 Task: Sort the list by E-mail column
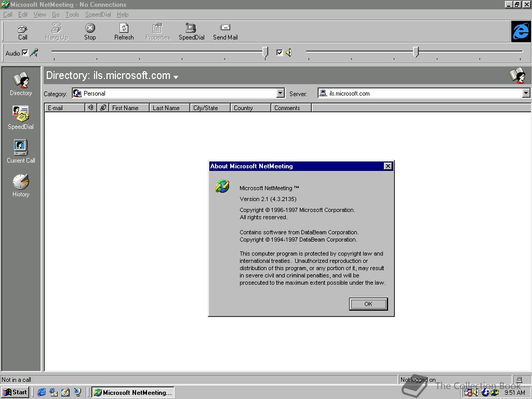coord(65,108)
